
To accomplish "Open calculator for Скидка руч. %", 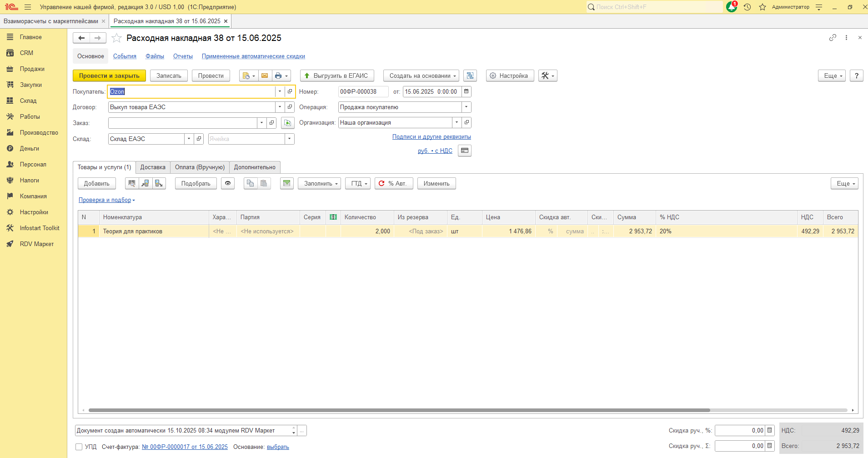I will click(769, 430).
